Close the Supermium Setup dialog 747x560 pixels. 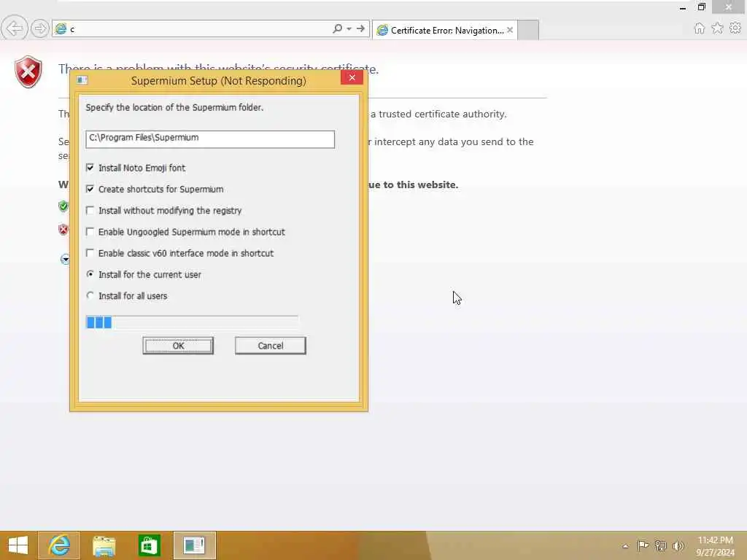pos(352,77)
